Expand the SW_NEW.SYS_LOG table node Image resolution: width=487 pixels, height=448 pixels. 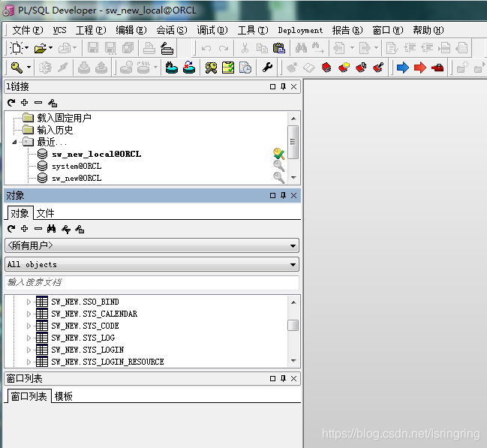[29, 338]
